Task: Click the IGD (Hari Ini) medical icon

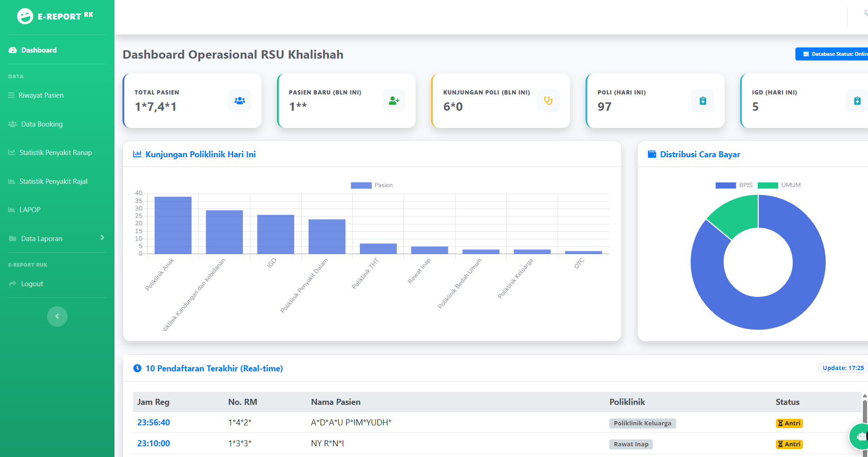Action: (857, 101)
